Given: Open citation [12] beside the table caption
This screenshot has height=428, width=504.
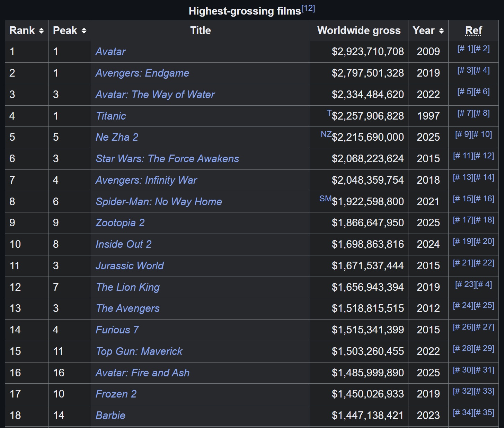Looking at the screenshot, I should point(308,8).
